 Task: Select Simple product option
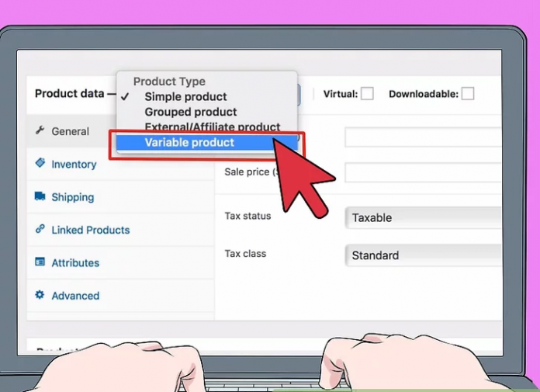[x=185, y=97]
